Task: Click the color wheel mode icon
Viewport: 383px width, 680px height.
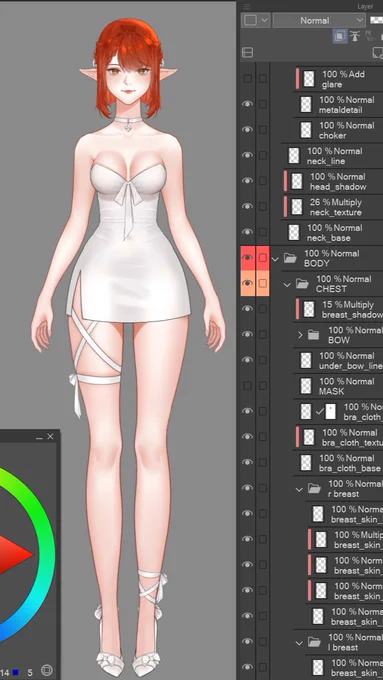Action: [x=47, y=670]
